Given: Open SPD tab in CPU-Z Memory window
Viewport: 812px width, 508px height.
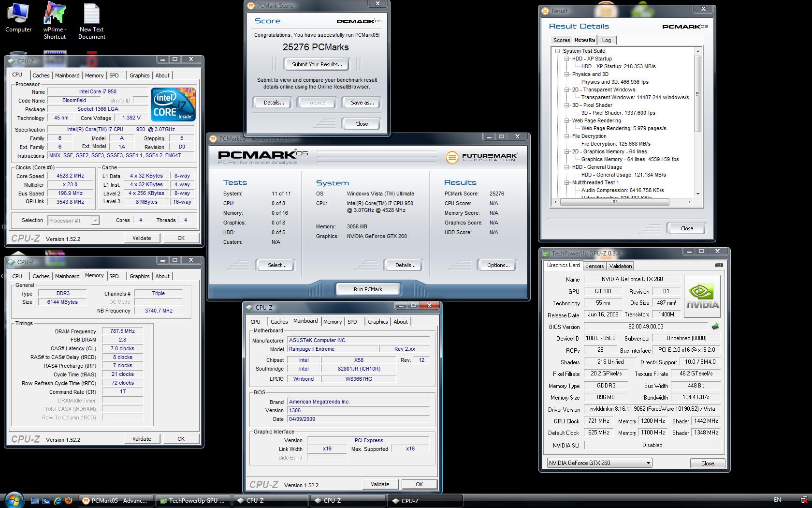Looking at the screenshot, I should tap(114, 276).
